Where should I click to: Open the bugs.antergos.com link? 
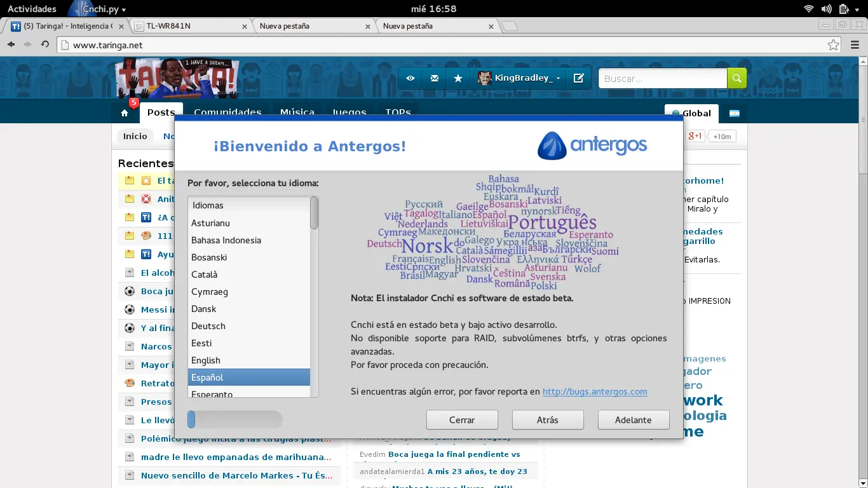[x=595, y=391]
